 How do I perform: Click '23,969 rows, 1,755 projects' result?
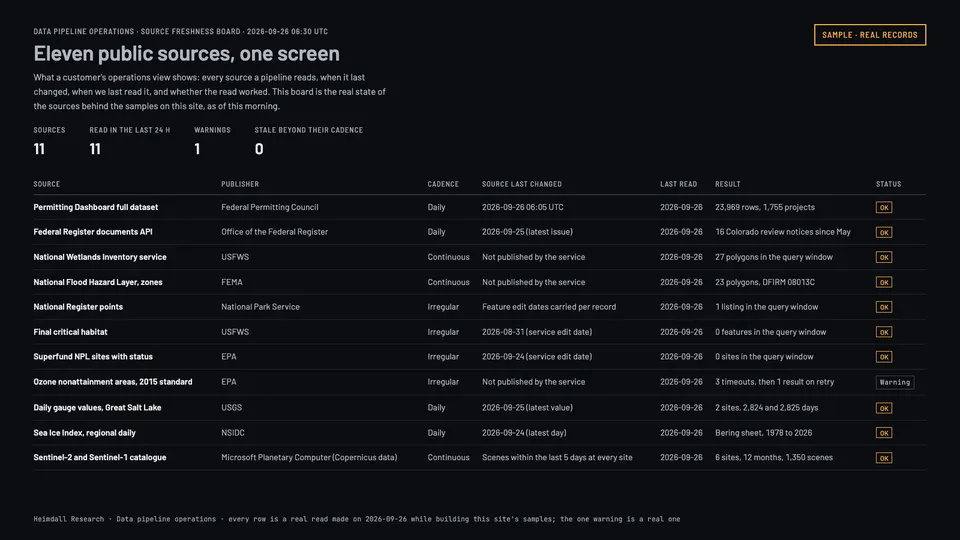click(x=765, y=207)
